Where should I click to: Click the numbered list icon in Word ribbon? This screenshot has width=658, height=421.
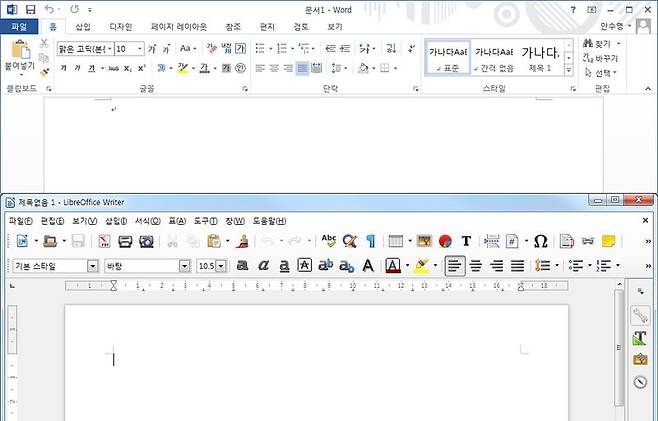point(282,49)
